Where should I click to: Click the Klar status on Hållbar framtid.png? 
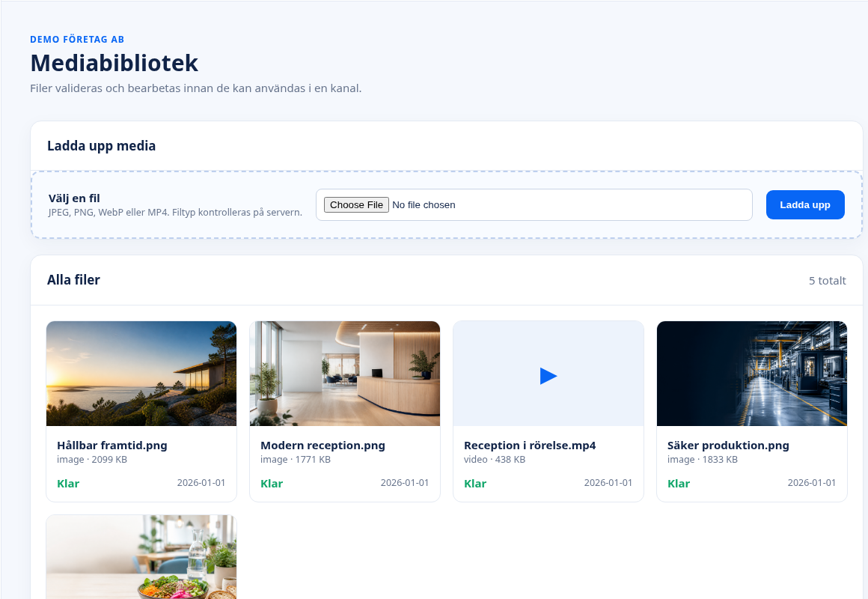coord(68,484)
